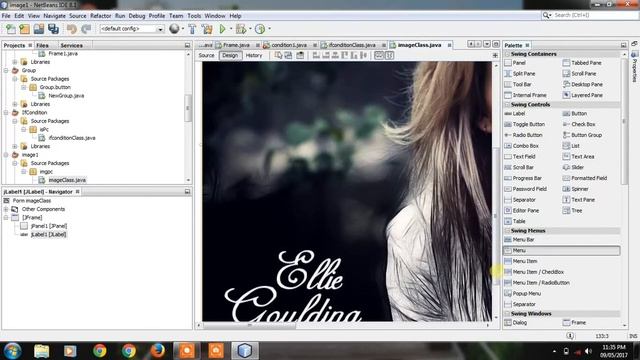Pick the Check Box component from Palette

583,124
